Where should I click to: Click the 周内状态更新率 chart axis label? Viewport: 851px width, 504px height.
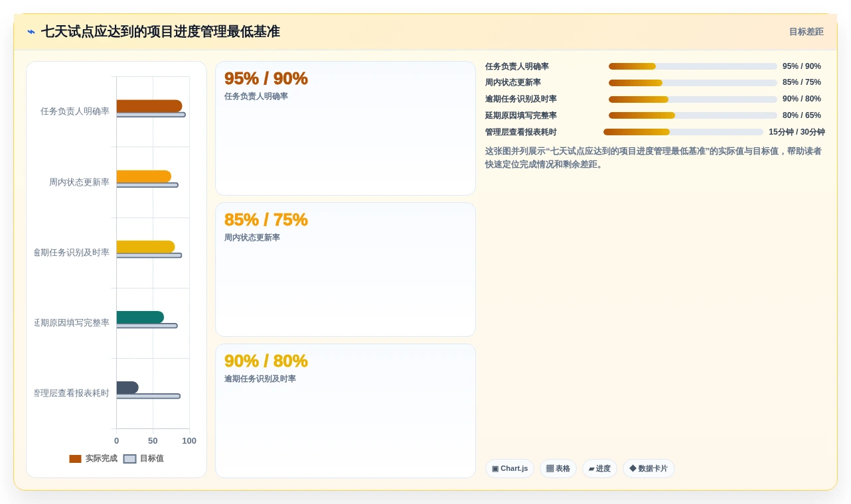coord(79,182)
